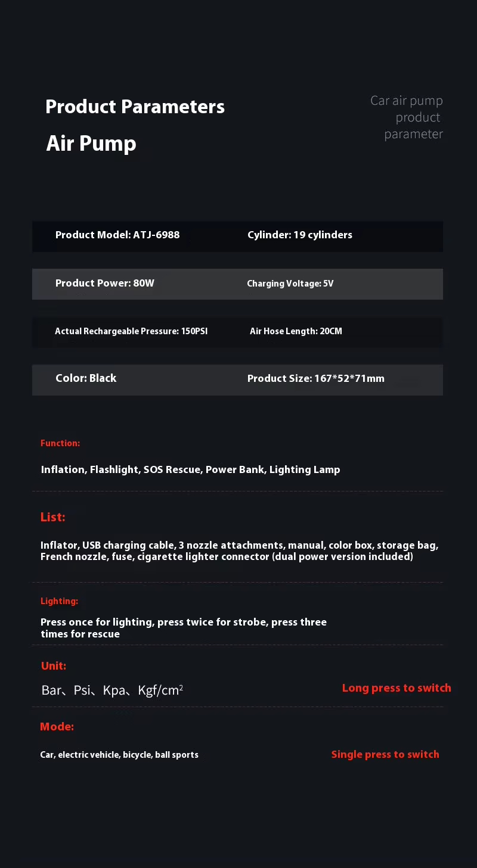Click the package contents starting with Inflator
Viewport: 477px width, 868px height.
(x=239, y=551)
